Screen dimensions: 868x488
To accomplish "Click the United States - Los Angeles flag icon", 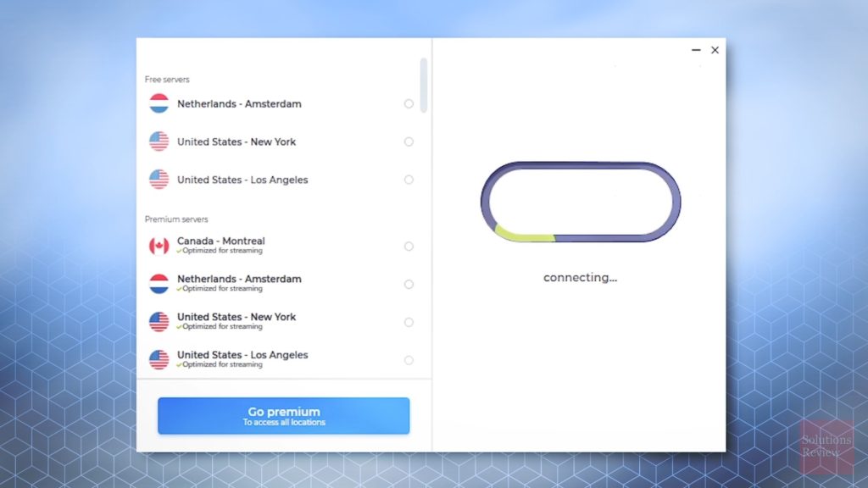I will 159,180.
